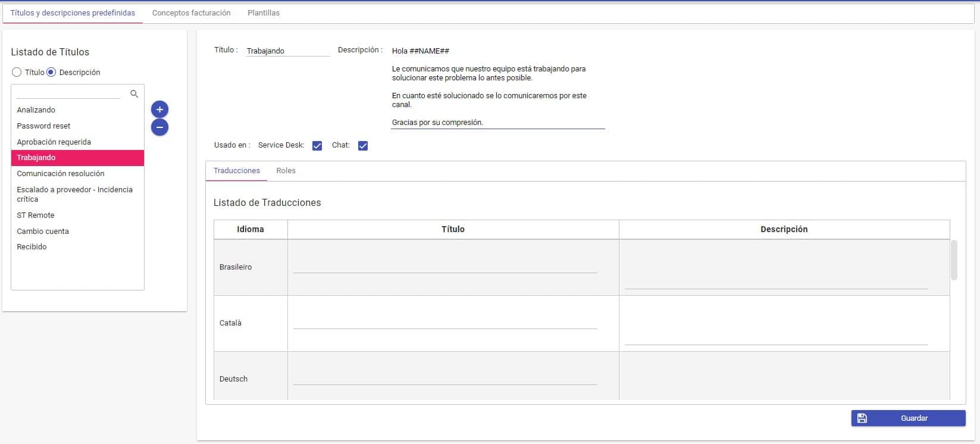Image resolution: width=980 pixels, height=444 pixels.
Task: Click the plus icon to add title
Action: click(x=159, y=110)
